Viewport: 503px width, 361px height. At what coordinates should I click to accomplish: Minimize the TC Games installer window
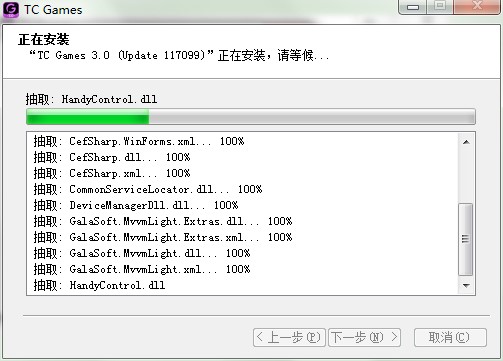click(412, 7)
